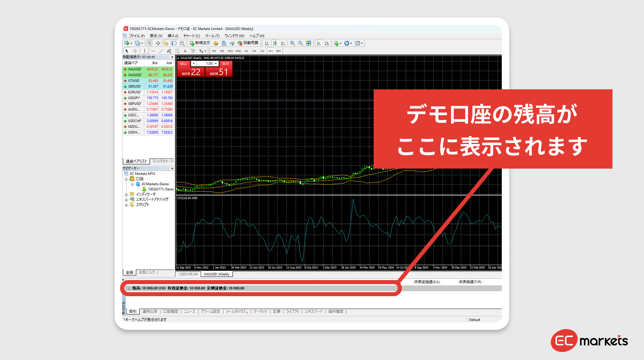This screenshot has width=644, height=360.
Task: Toggle the Navigator star-folder icon
Action: tap(166, 43)
